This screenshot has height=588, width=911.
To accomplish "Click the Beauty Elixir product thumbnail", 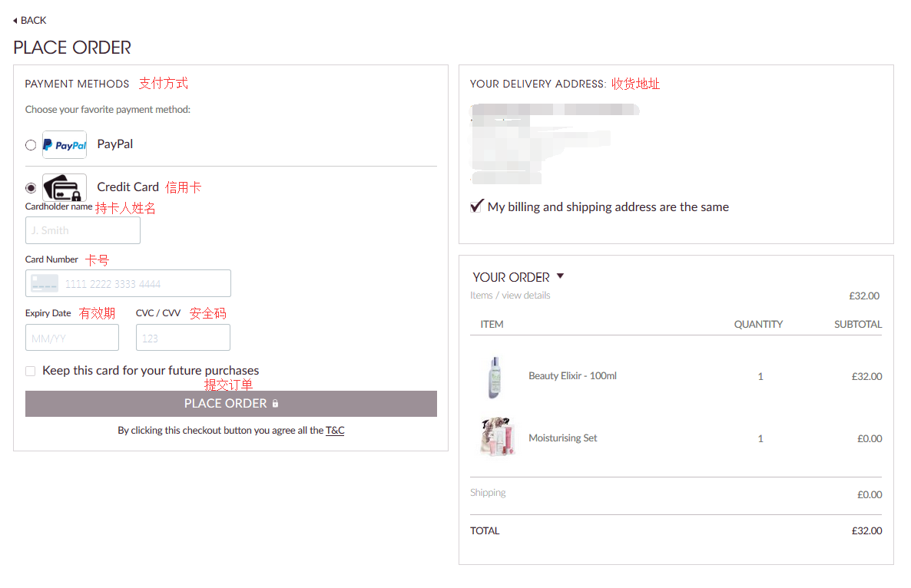I will point(494,377).
